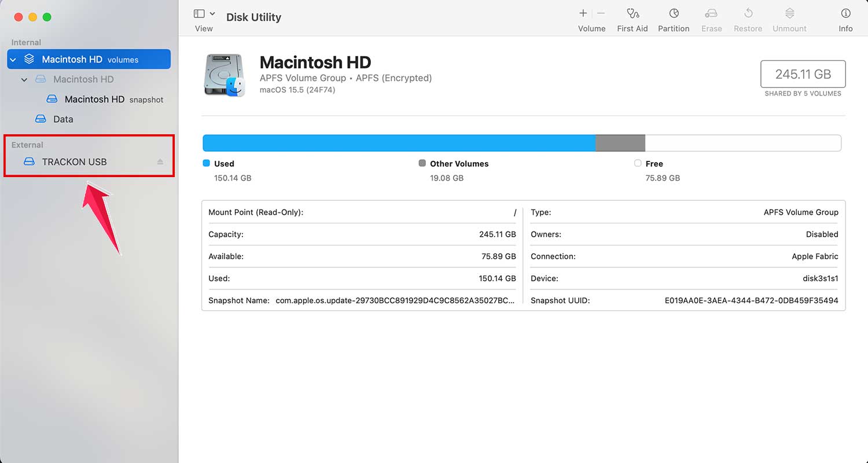Image resolution: width=868 pixels, height=463 pixels.
Task: Click the green full-screen window button
Action: (46, 17)
